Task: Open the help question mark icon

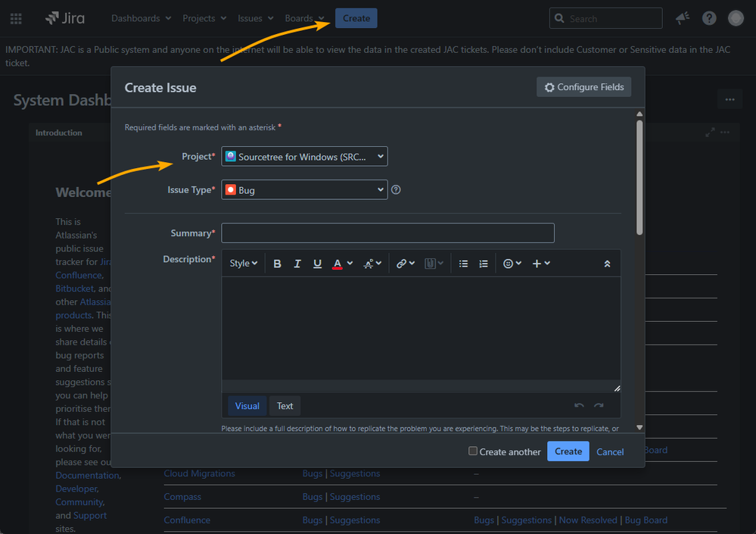Action: (709, 18)
